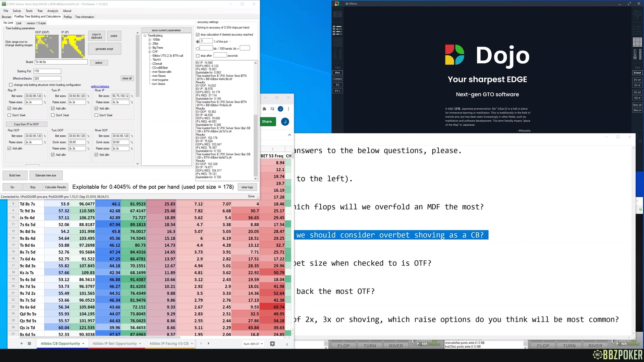644x362 pixels.
Task: Select the bb / 100 hands radio button
Action: pyautogui.click(x=198, y=49)
